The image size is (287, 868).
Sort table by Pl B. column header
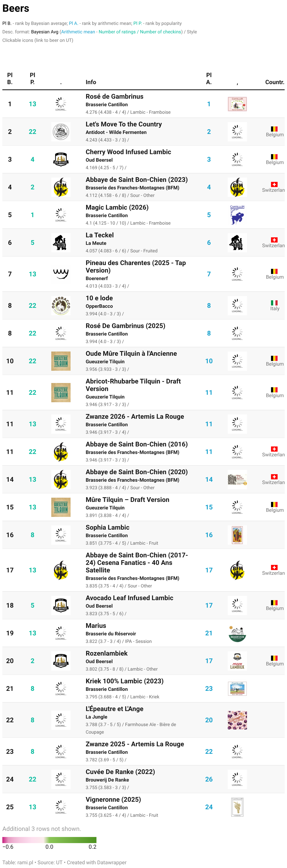pyautogui.click(x=10, y=78)
